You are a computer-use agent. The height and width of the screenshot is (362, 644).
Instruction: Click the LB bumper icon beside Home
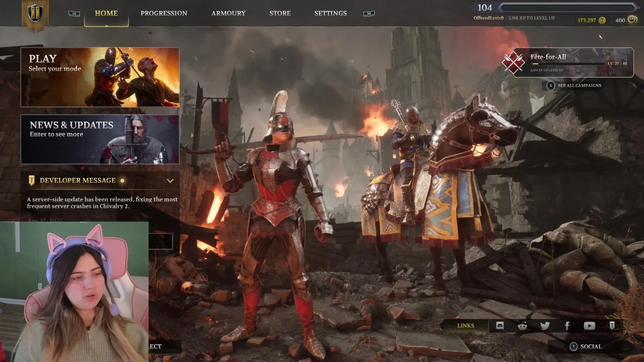click(74, 14)
